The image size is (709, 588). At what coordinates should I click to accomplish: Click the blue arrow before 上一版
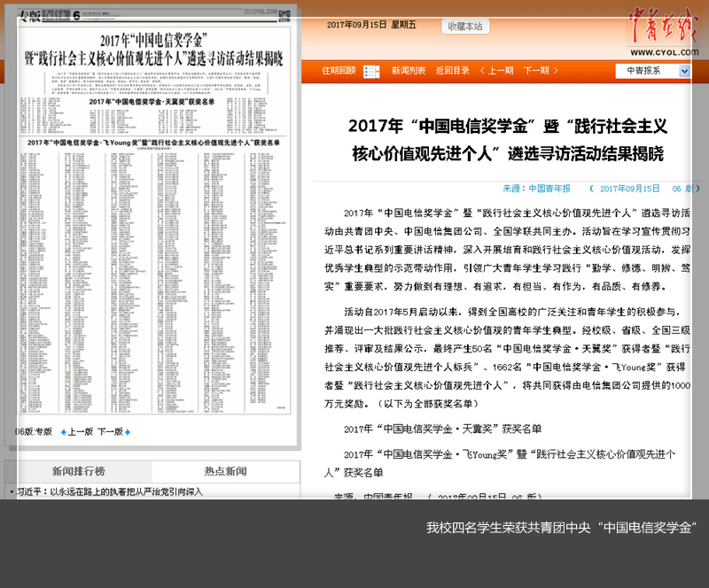[63, 432]
